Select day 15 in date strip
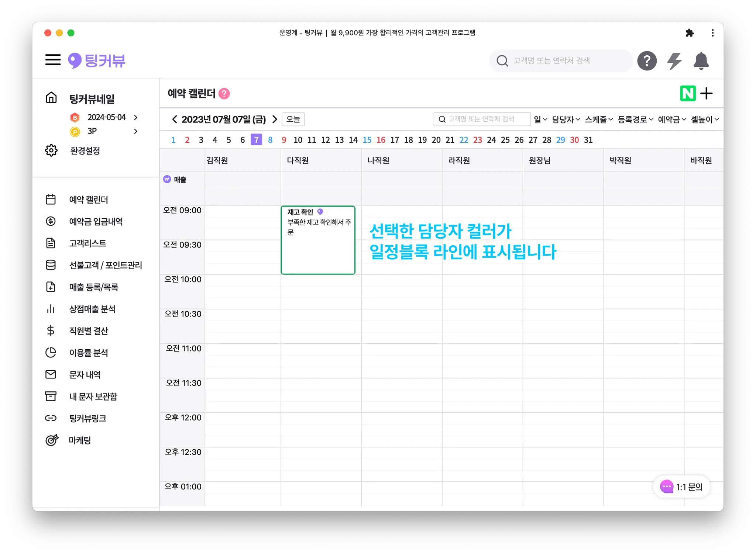Image resolution: width=756 pixels, height=554 pixels. (x=367, y=140)
